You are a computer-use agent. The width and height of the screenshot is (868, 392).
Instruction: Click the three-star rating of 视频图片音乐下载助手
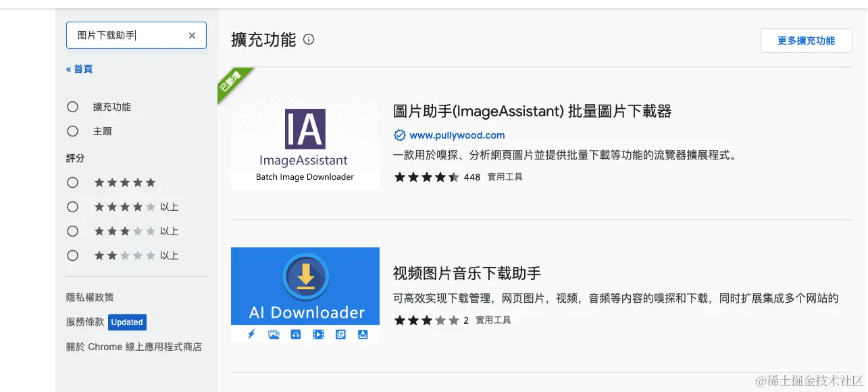(x=426, y=320)
